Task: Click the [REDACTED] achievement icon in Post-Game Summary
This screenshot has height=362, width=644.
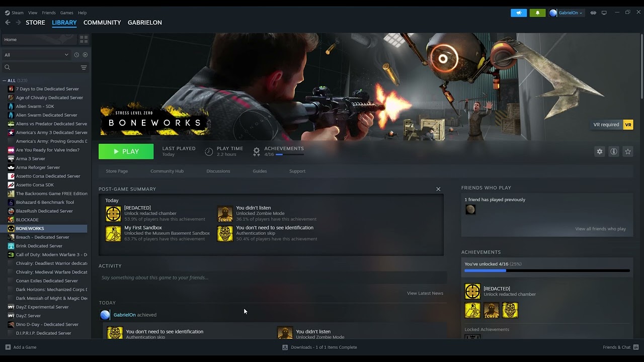Action: [x=113, y=214]
